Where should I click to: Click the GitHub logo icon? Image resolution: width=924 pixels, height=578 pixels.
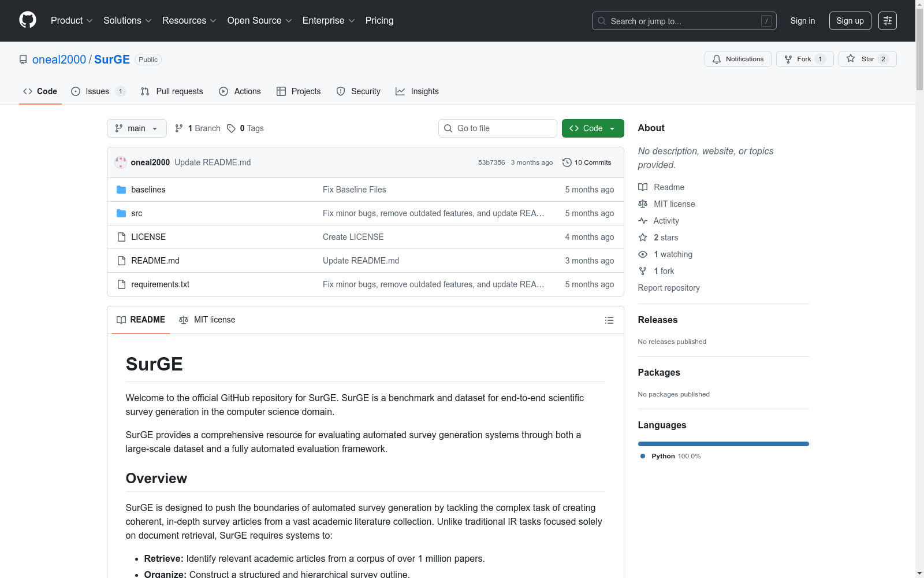[x=28, y=20]
